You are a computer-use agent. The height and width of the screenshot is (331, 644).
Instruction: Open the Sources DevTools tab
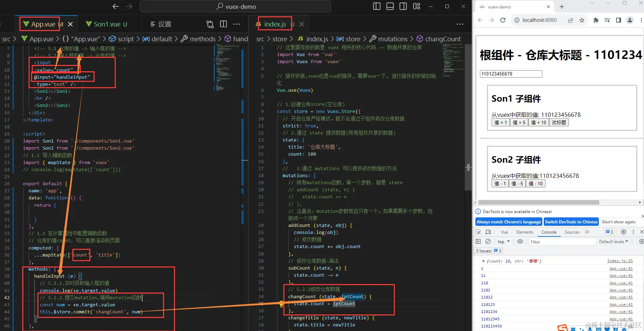click(572, 232)
